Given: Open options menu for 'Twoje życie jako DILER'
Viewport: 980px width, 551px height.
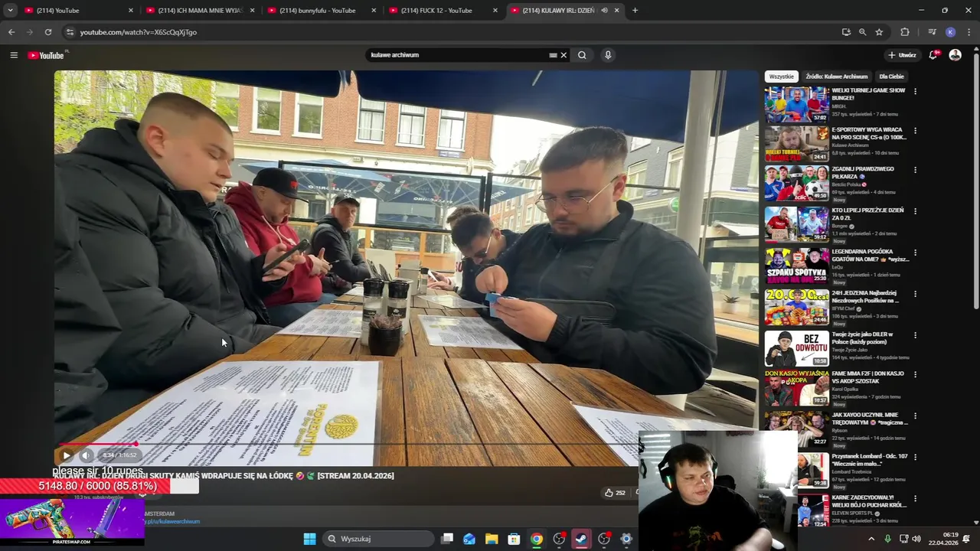Looking at the screenshot, I should click(x=915, y=335).
